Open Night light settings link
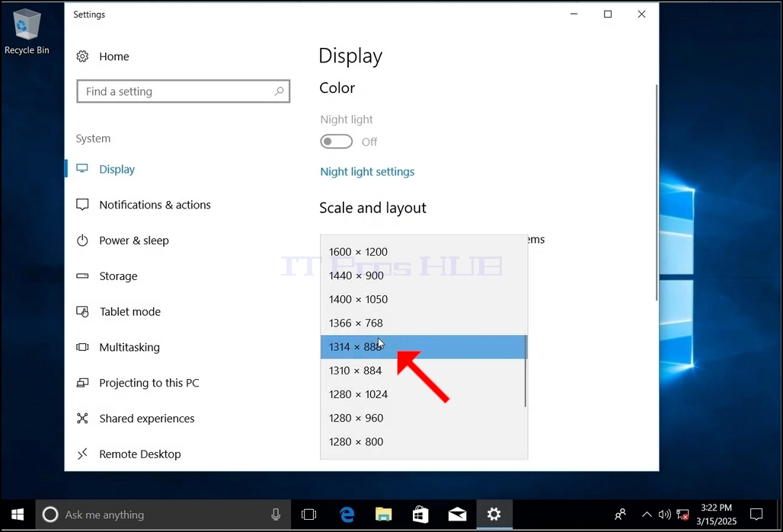 367,172
